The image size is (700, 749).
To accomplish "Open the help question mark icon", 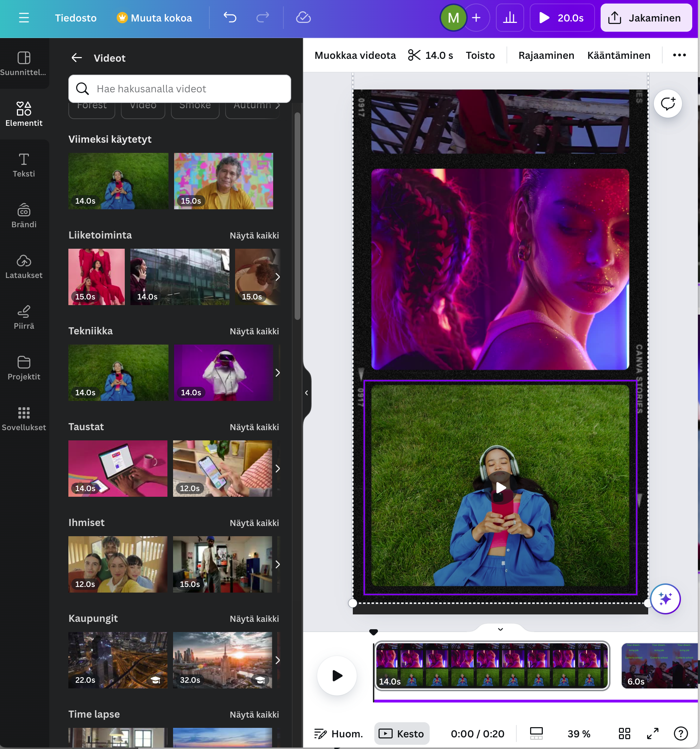I will (680, 733).
